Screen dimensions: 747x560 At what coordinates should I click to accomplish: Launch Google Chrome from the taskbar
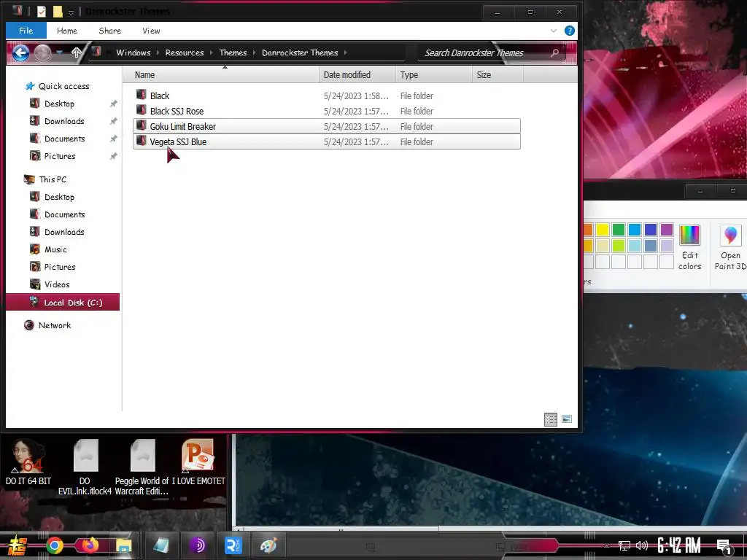pos(54,545)
